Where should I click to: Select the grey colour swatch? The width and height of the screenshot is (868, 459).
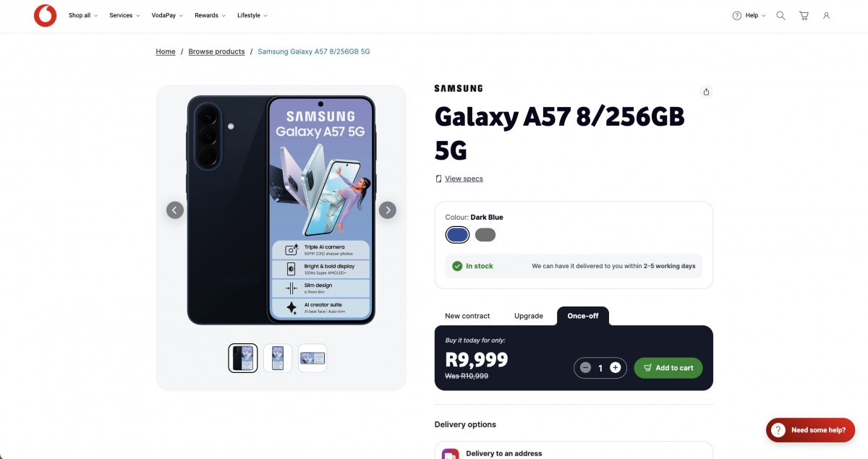click(x=485, y=235)
